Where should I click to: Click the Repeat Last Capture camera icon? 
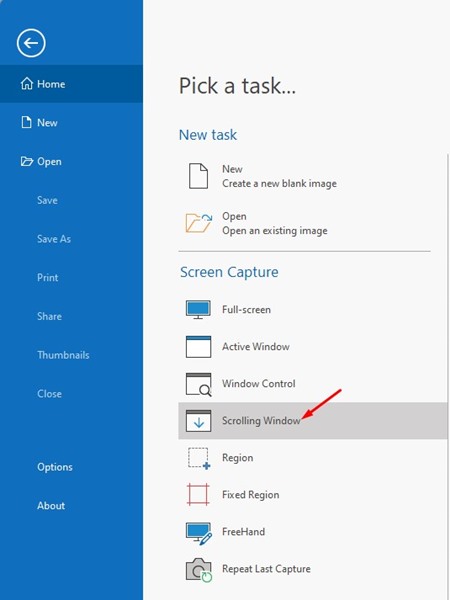tap(199, 570)
